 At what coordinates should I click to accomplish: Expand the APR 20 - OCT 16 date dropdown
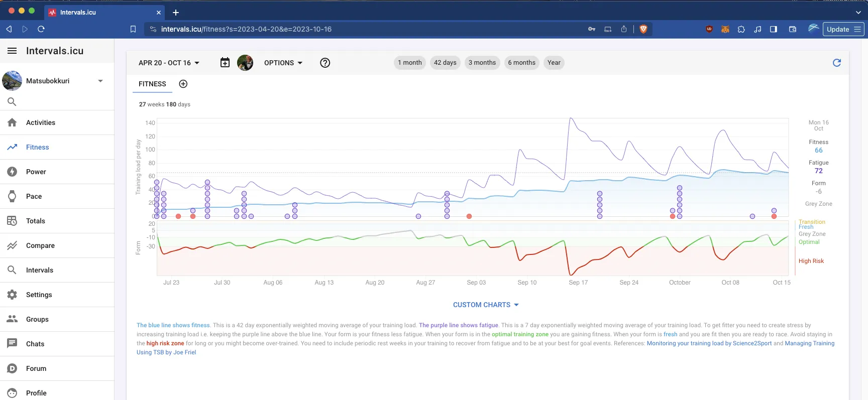tap(169, 63)
